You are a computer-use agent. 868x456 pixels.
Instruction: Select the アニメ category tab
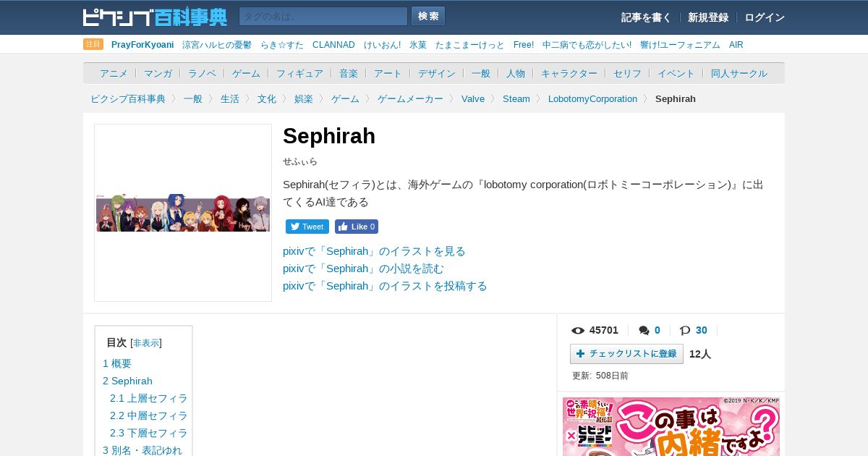(114, 73)
